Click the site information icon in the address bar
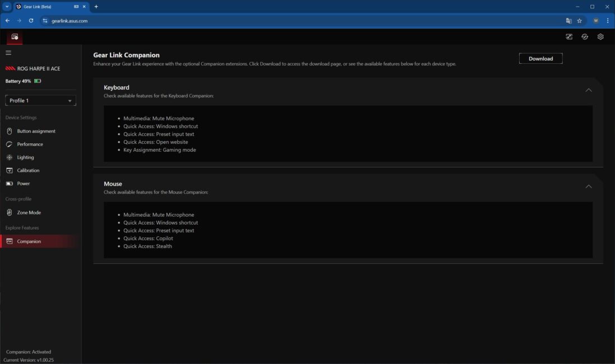615x364 pixels. click(45, 21)
